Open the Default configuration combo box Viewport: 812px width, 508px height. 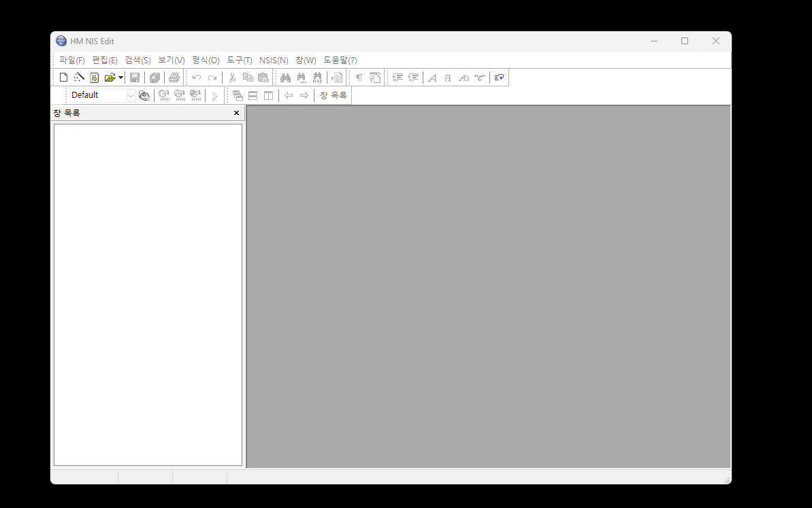click(102, 95)
